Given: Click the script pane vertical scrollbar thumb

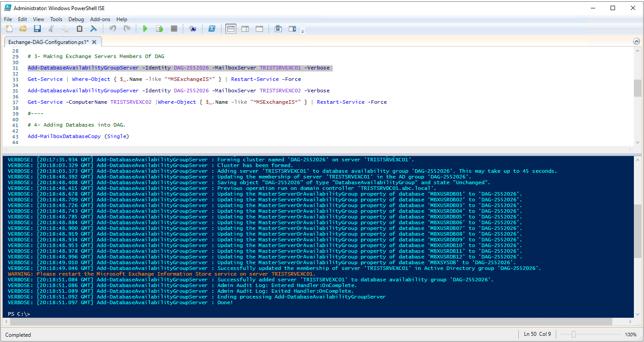Looking at the screenshot, I should tap(637, 88).
